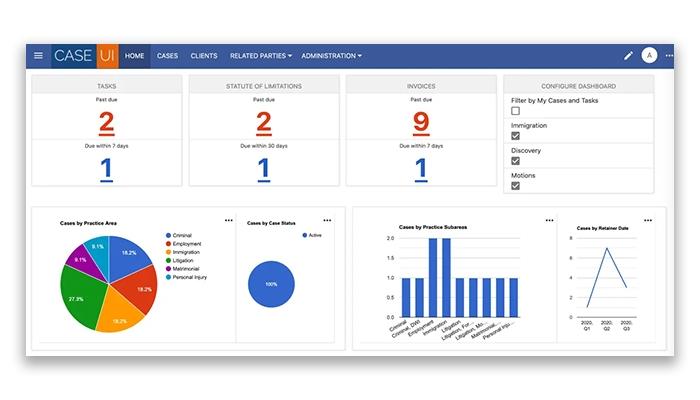Screen dimensions: 700x400
Task: Uncheck the Discovery checkbox
Action: 515,161
